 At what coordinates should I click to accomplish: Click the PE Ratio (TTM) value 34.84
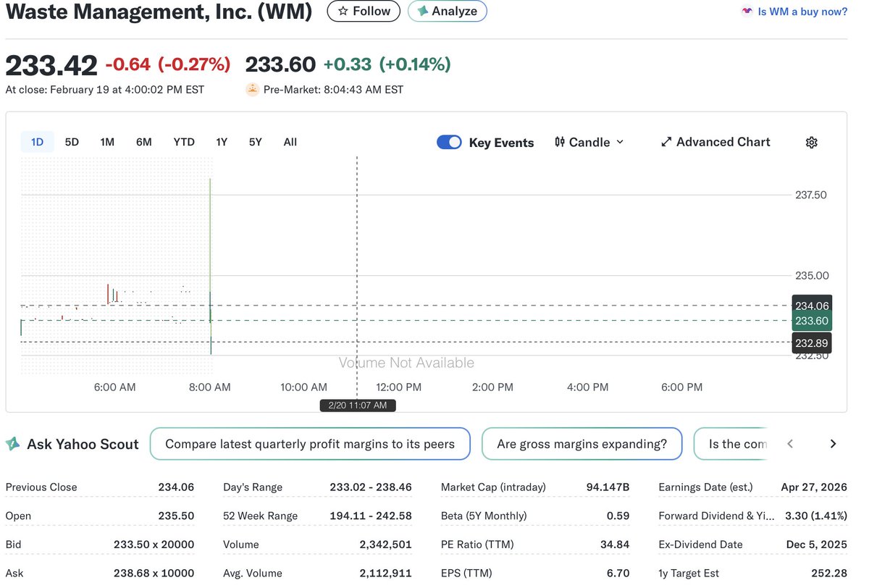(x=614, y=545)
